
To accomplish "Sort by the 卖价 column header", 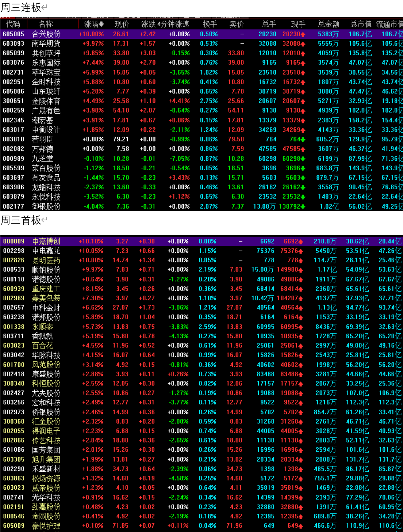I will 237,24.
